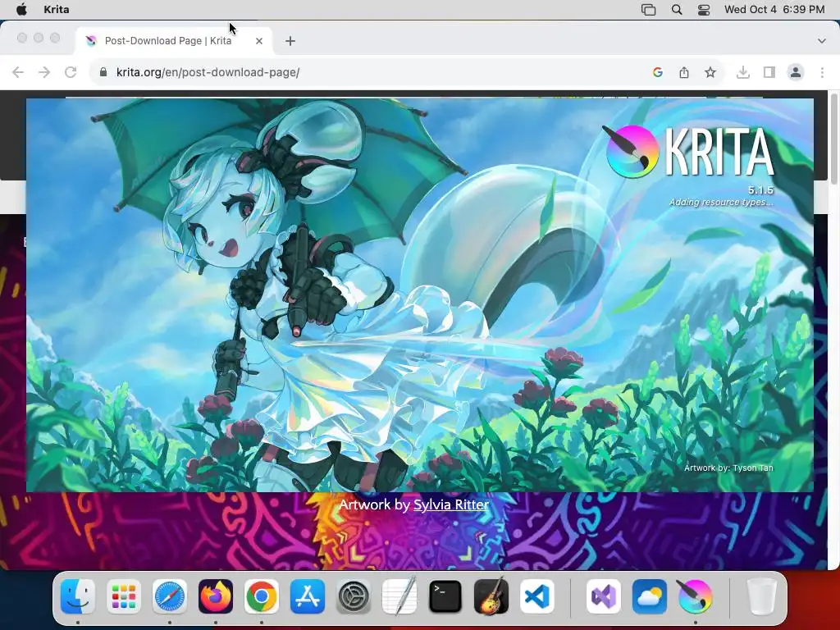This screenshot has width=840, height=630.
Task: Share this page via share icon
Action: (684, 72)
